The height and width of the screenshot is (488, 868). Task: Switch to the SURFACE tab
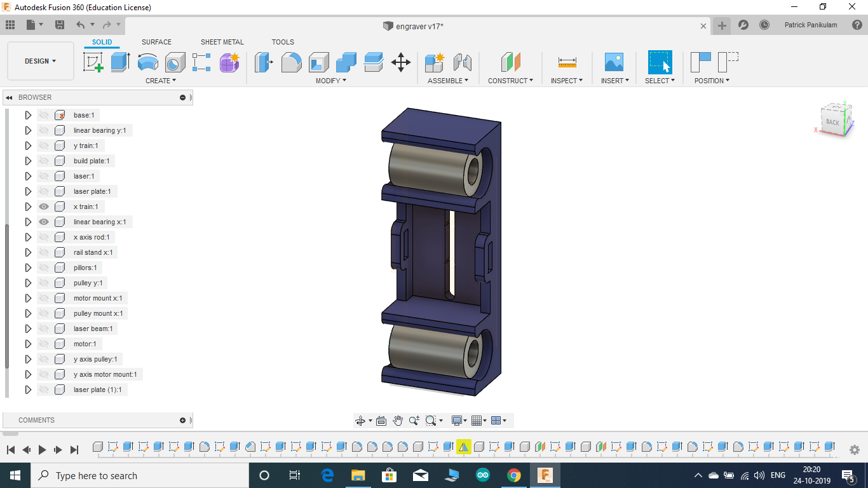pos(156,42)
